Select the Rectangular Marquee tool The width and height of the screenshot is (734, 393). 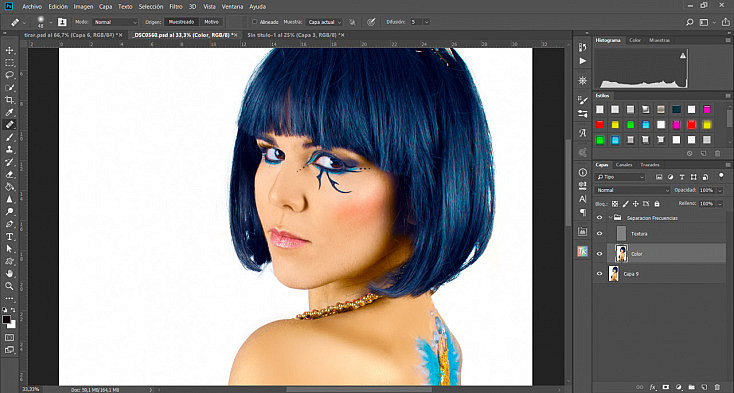pyautogui.click(x=9, y=63)
